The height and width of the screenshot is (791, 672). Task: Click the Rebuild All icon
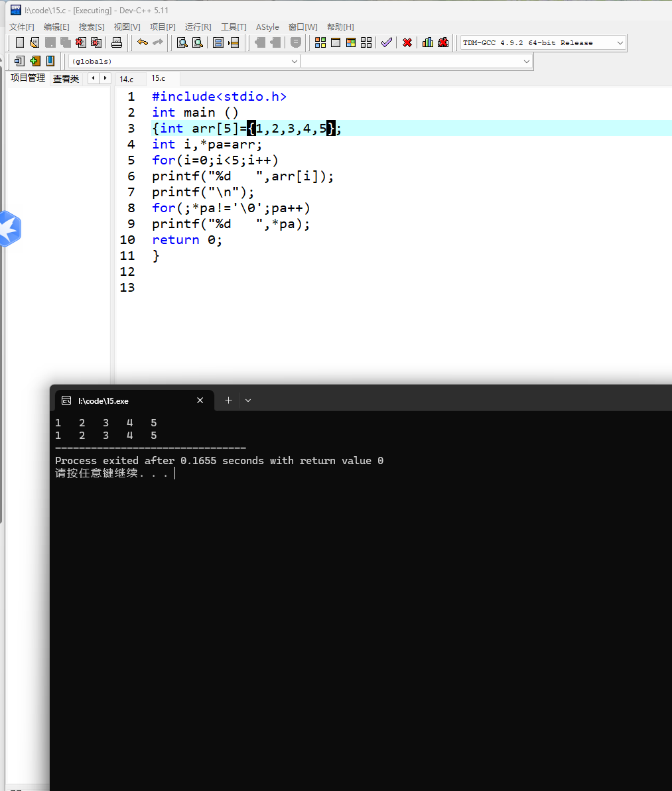[x=366, y=43]
